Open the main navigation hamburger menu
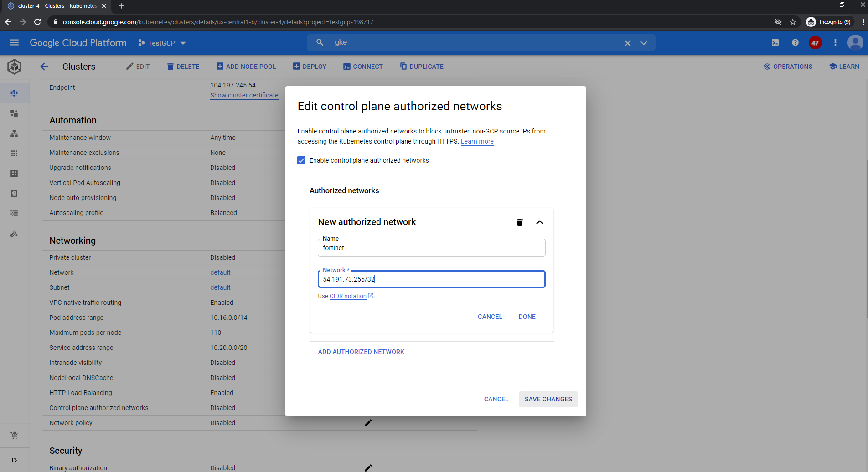Image resolution: width=868 pixels, height=472 pixels. click(14, 42)
